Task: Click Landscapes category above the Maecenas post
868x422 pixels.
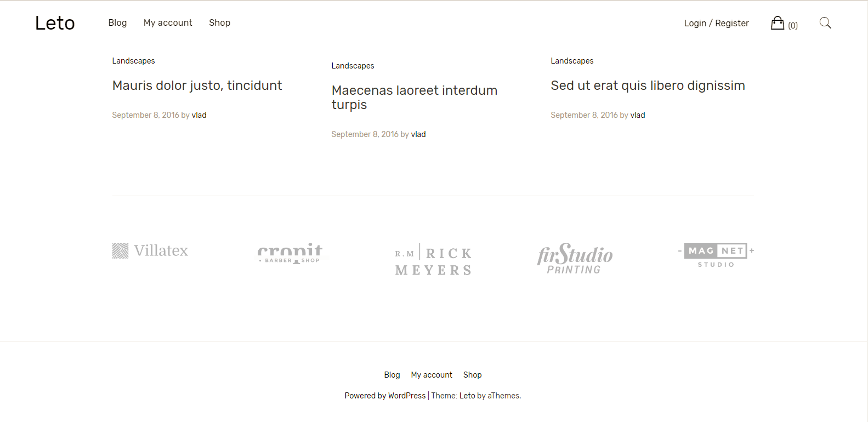Action: (353, 66)
